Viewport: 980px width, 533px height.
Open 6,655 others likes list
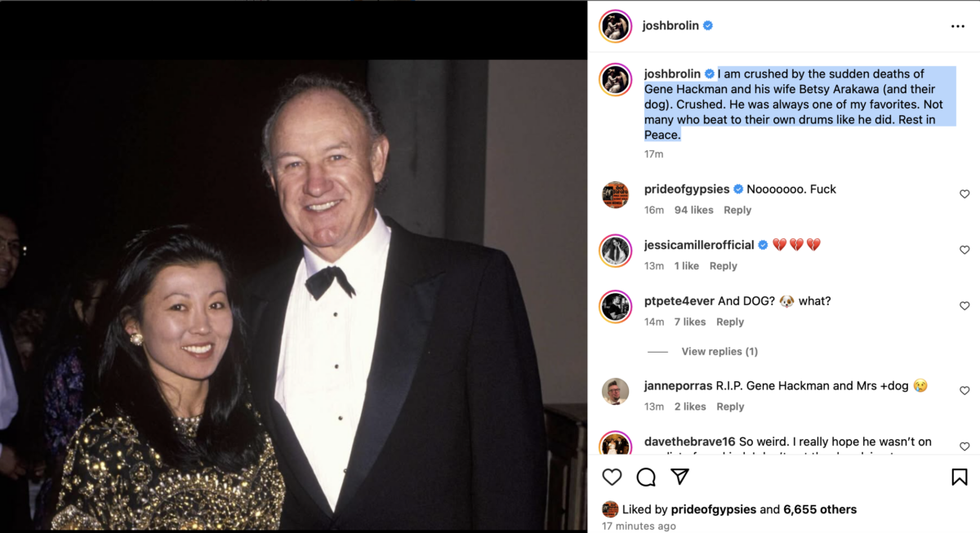pos(820,509)
